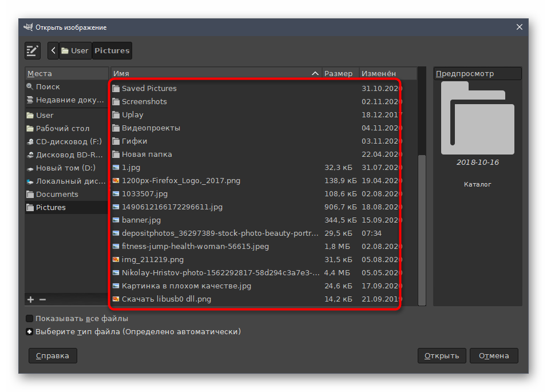
Task: Click the 1,8 МБ size cell
Action: coord(337,247)
